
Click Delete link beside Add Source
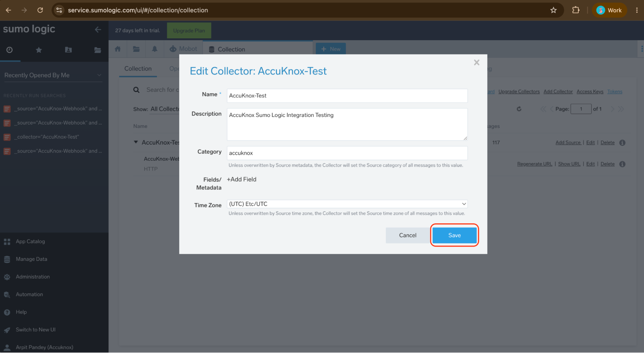point(607,142)
